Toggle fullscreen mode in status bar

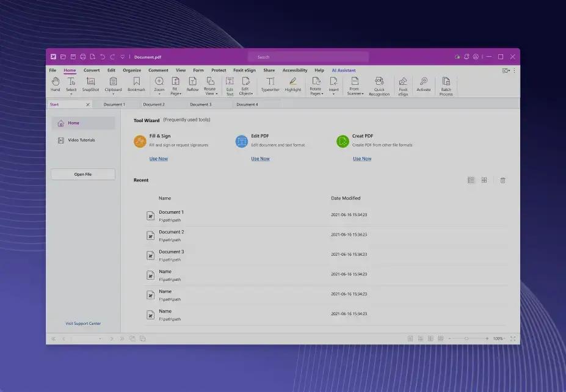click(x=512, y=338)
